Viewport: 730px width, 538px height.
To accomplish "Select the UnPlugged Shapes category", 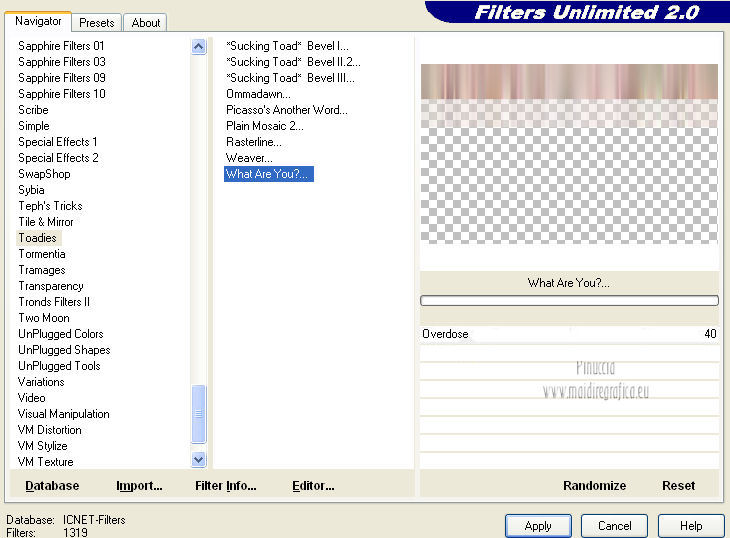I will (64, 350).
